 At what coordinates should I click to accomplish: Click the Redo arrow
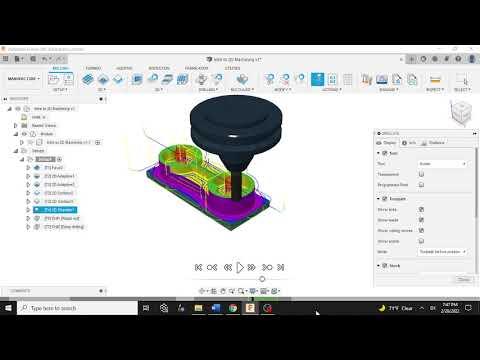(x=59, y=59)
